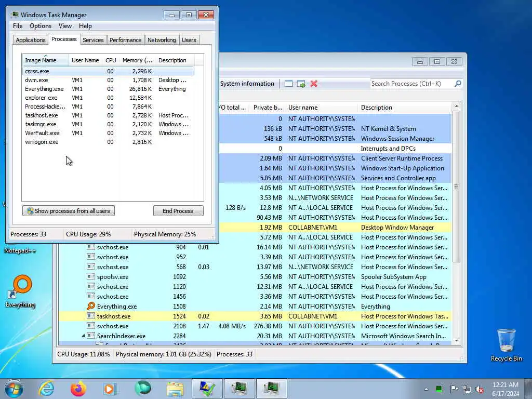Open the Task Manager Options menu
This screenshot has height=399, width=532.
pyautogui.click(x=41, y=26)
